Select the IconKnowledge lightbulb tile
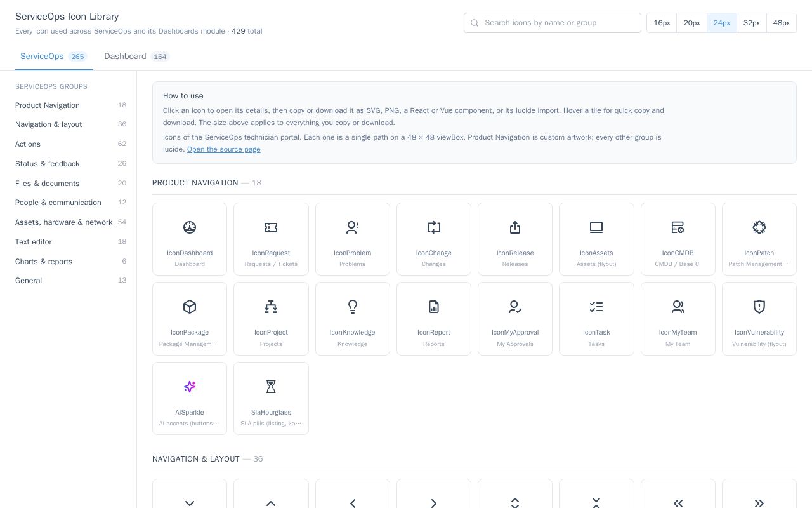This screenshot has height=508, width=812. click(353, 319)
